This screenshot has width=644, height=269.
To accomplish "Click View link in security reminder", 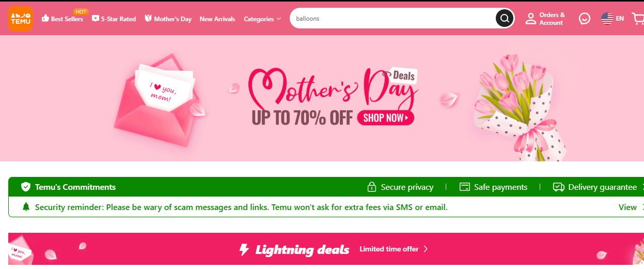I will 627,207.
